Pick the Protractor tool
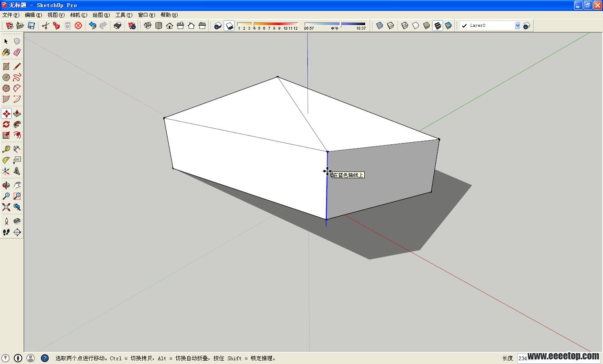The width and height of the screenshot is (603, 364). [6, 160]
